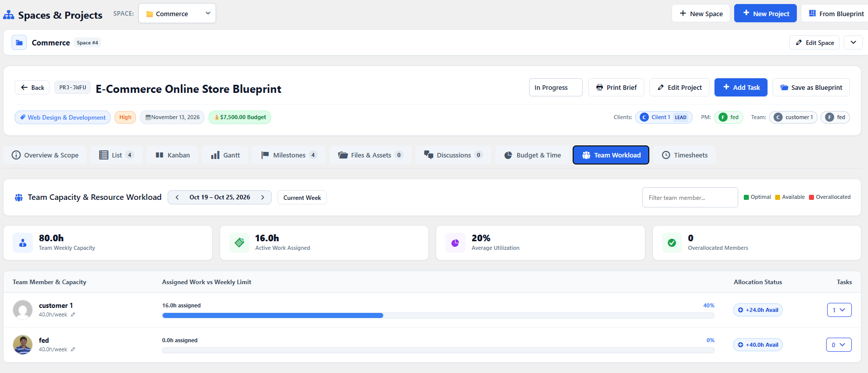868x373 pixels.
Task: Click the Filter team member input
Action: coord(690,197)
